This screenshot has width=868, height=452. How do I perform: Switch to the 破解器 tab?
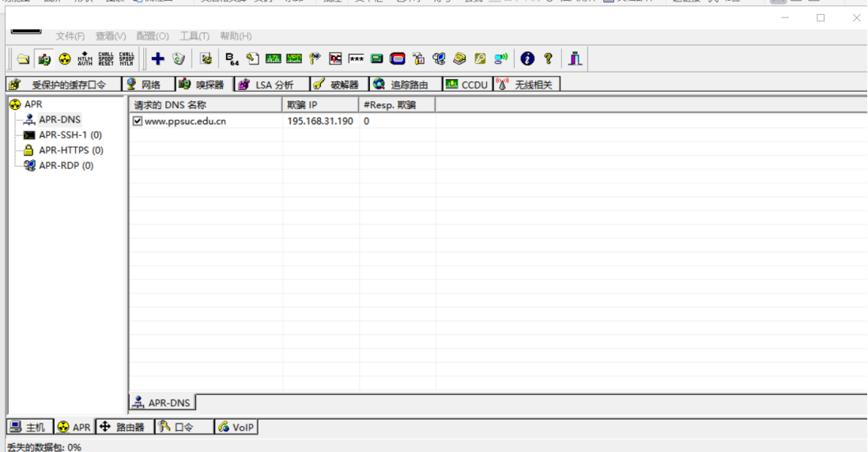[339, 85]
